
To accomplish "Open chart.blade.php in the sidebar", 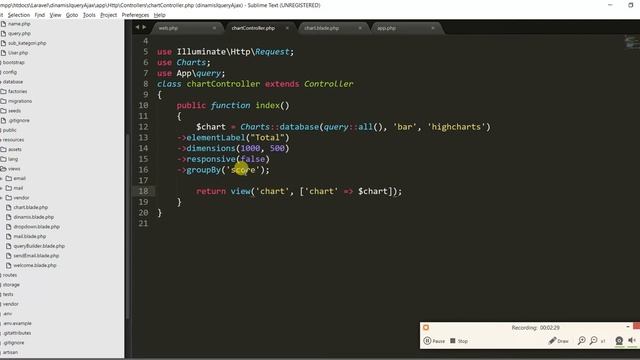I will 31,207.
